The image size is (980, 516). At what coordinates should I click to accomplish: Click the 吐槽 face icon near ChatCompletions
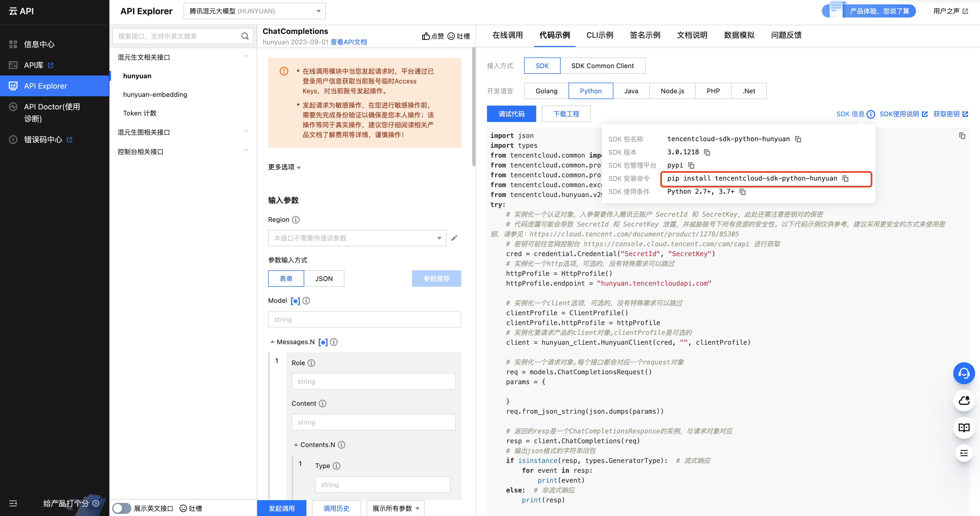451,36
